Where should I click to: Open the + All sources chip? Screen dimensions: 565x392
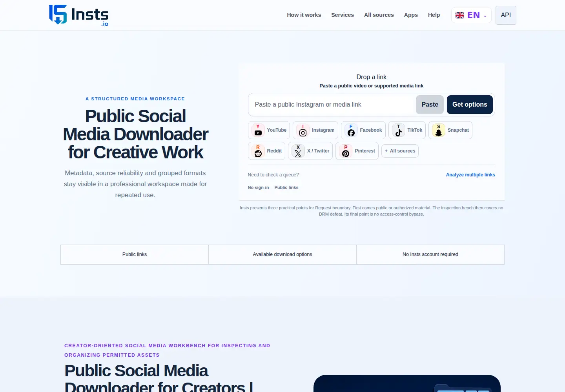400,151
